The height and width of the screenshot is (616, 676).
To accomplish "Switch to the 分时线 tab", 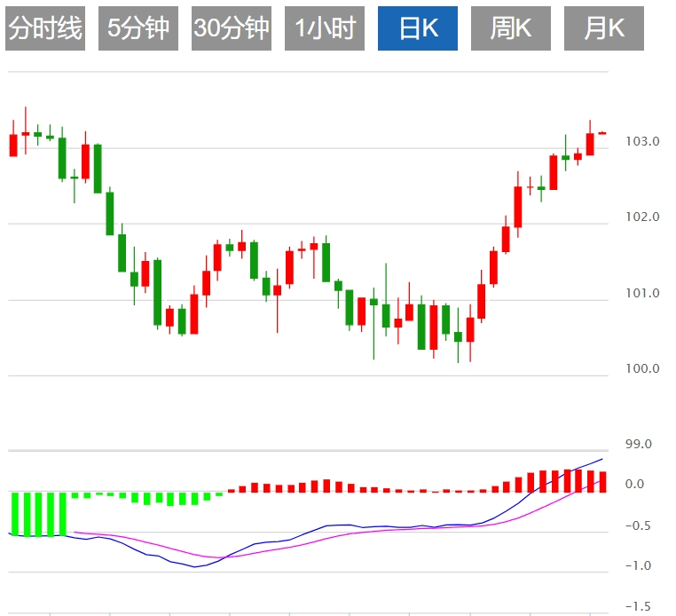I will click(x=45, y=29).
